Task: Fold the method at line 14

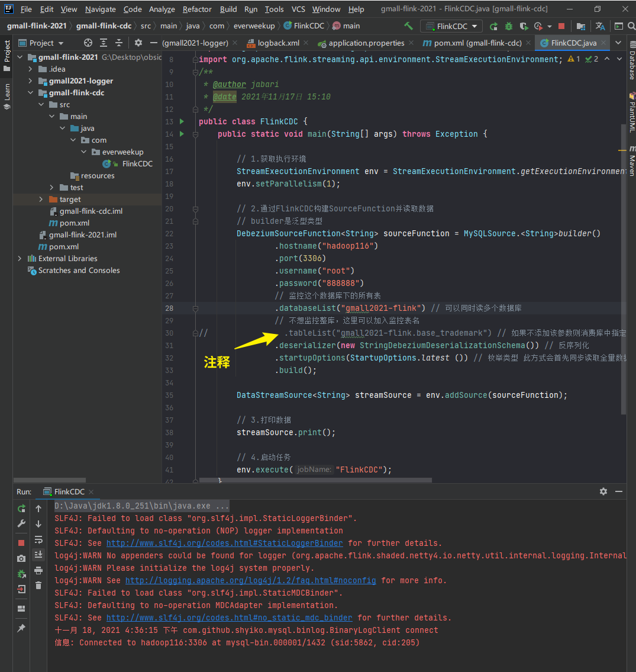Action: pyautogui.click(x=195, y=134)
